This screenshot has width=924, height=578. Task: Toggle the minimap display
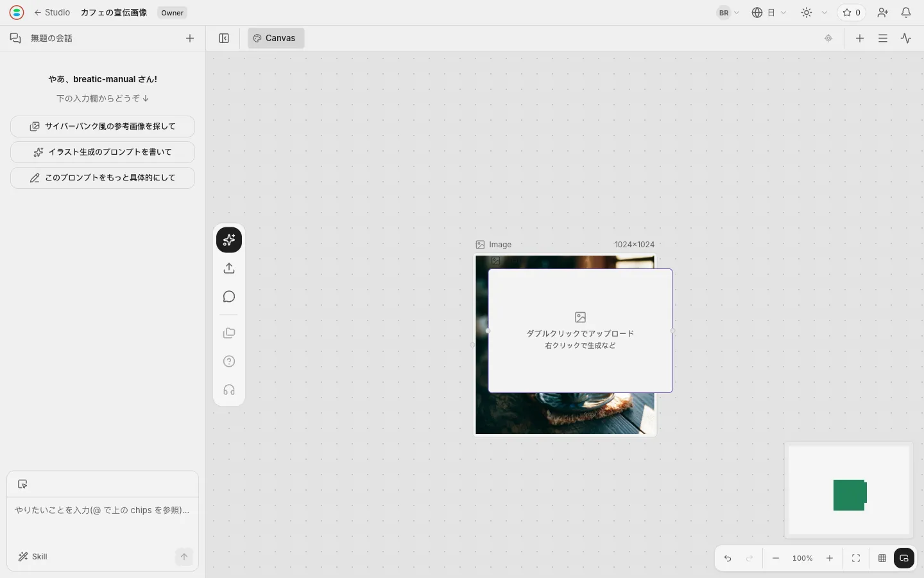pyautogui.click(x=904, y=558)
